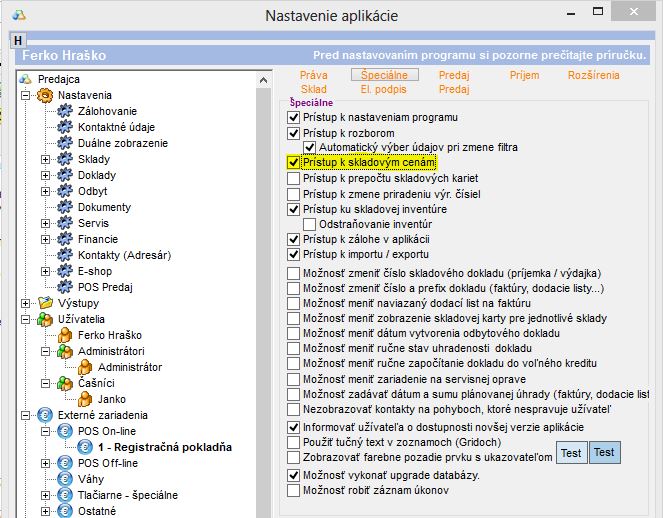Screen dimensions: 663x518
Task: Click the H button at top left
Action: [x=18, y=39]
